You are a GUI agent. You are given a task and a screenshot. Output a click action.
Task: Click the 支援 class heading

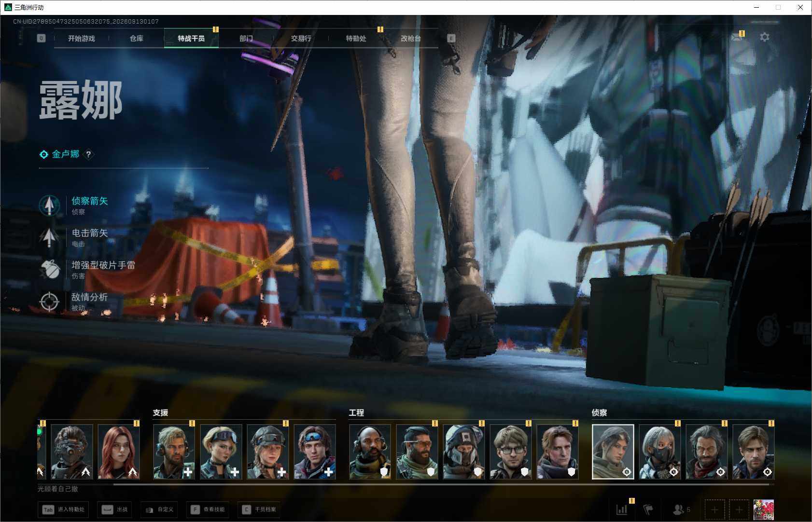point(161,413)
